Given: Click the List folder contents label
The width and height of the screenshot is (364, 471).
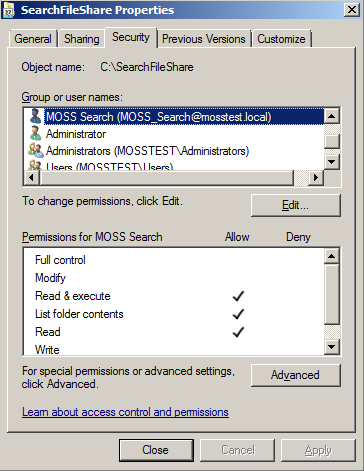Looking at the screenshot, I should coord(79,314).
